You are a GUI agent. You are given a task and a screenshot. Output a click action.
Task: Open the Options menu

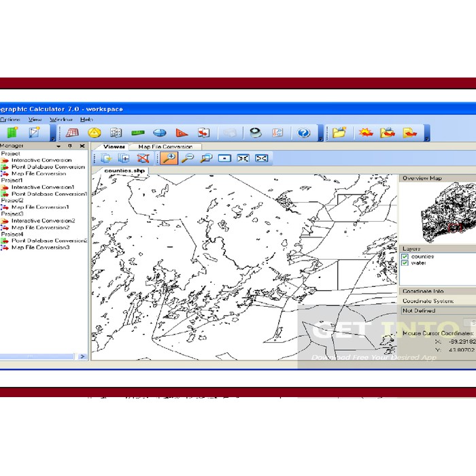(10, 120)
